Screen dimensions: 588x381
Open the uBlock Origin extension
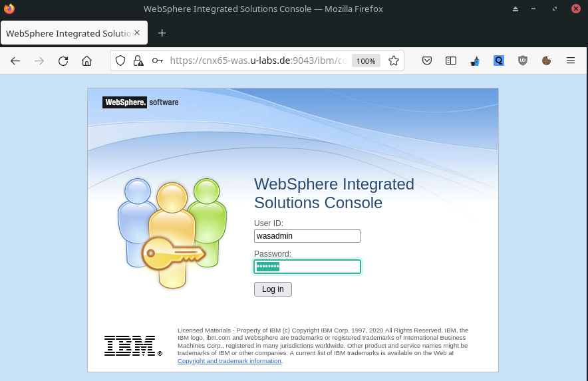click(523, 61)
